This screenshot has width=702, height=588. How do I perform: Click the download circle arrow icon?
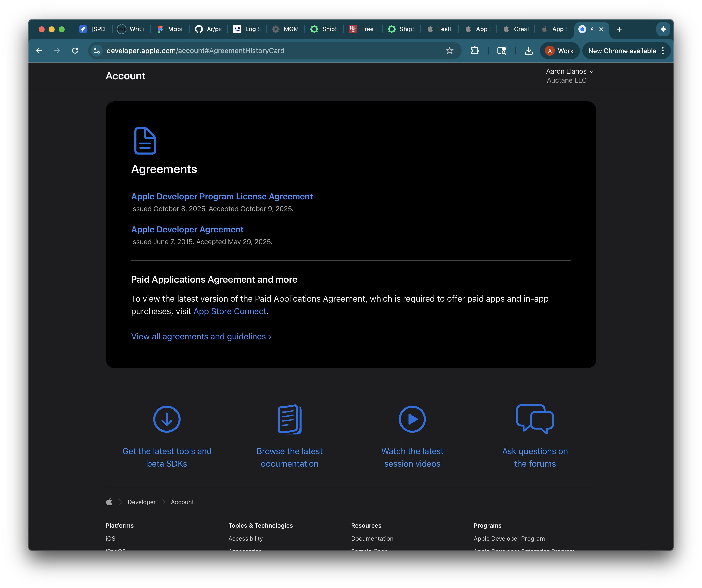click(167, 419)
